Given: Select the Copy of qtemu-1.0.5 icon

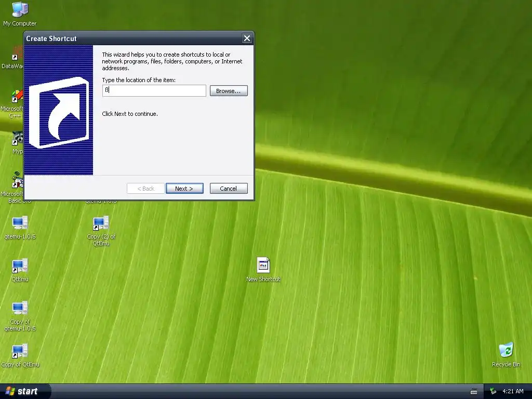Looking at the screenshot, I should [x=20, y=315].
